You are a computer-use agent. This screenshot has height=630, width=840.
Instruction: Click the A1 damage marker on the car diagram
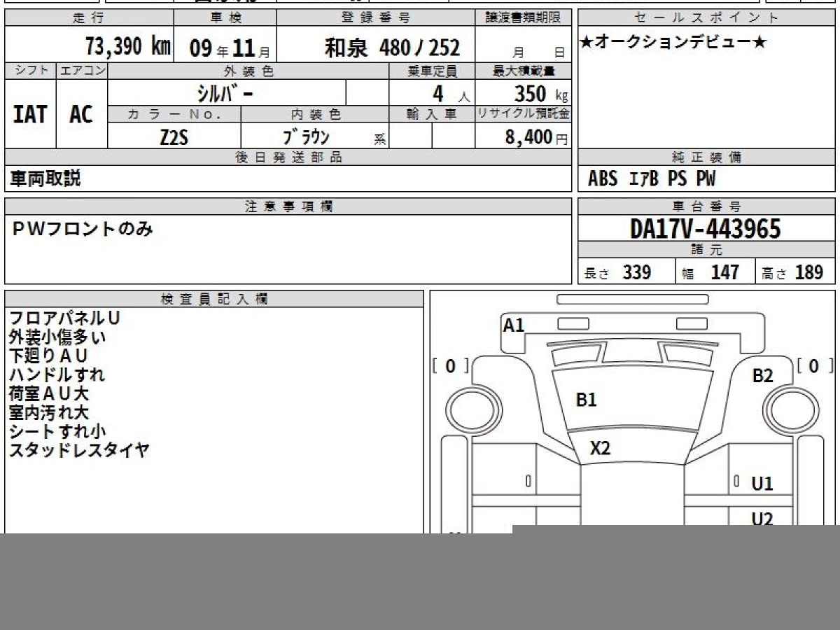(x=514, y=325)
